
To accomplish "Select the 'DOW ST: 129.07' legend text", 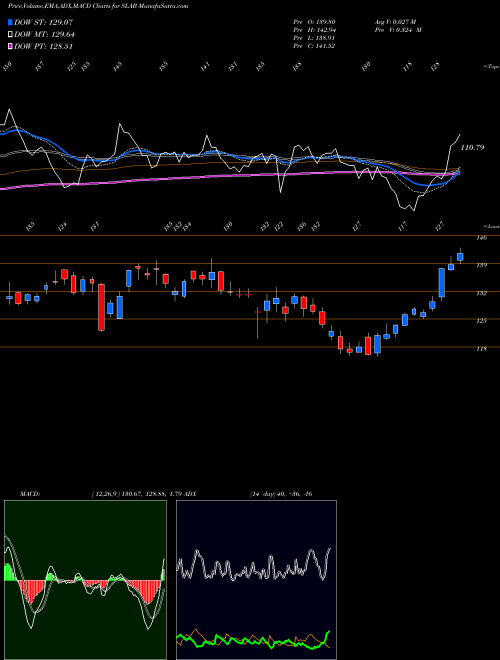I will [x=44, y=22].
